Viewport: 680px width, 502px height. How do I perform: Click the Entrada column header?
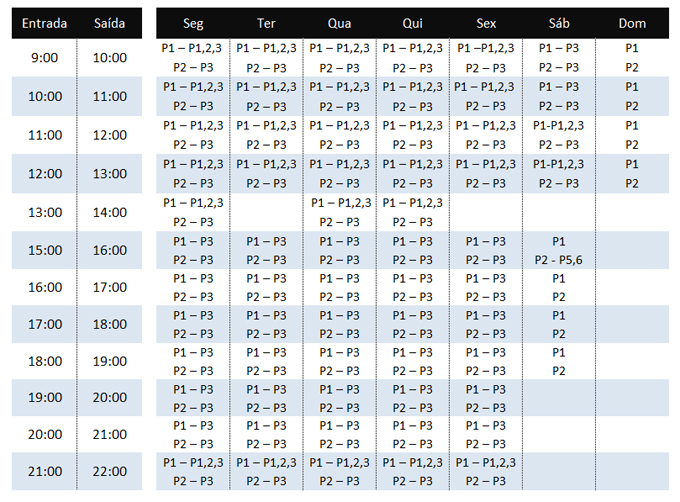click(44, 23)
